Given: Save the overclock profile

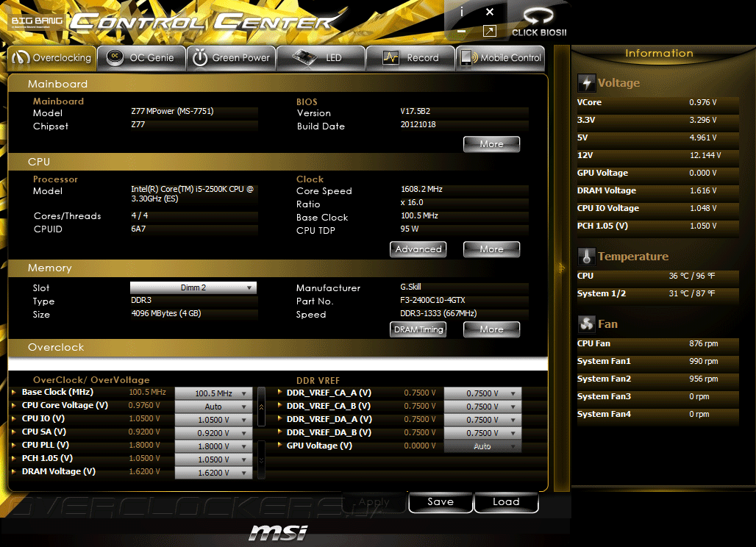Looking at the screenshot, I should coord(441,501).
